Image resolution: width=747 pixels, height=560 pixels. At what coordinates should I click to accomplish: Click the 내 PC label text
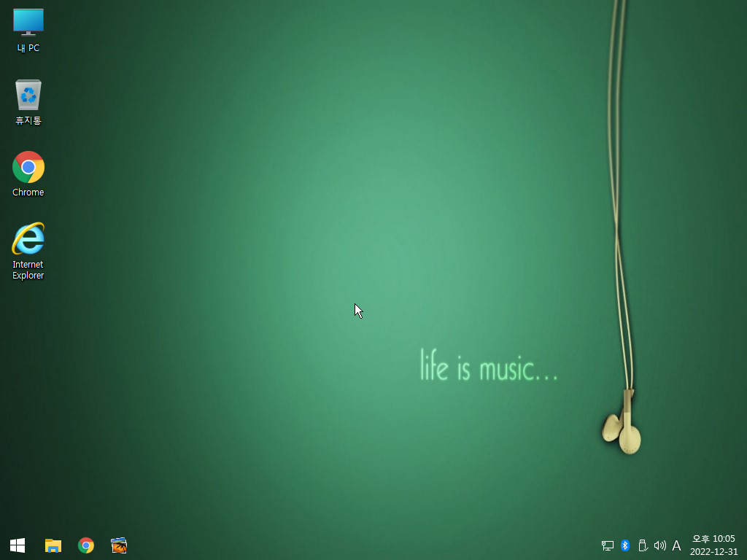click(28, 48)
